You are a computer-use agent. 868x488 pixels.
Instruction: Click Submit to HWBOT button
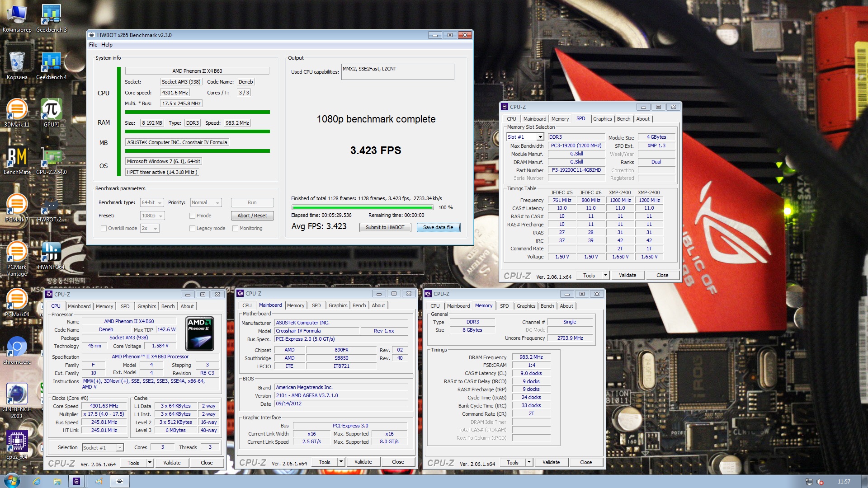click(385, 227)
